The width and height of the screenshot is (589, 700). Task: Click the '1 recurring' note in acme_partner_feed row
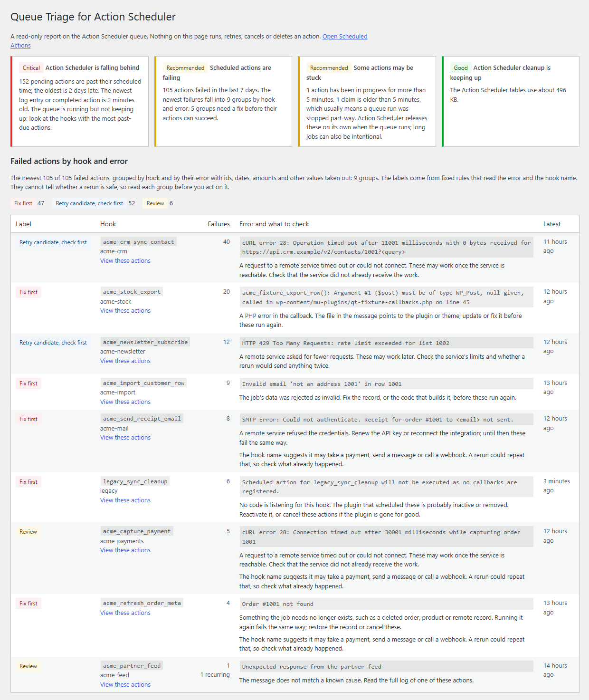pyautogui.click(x=215, y=675)
